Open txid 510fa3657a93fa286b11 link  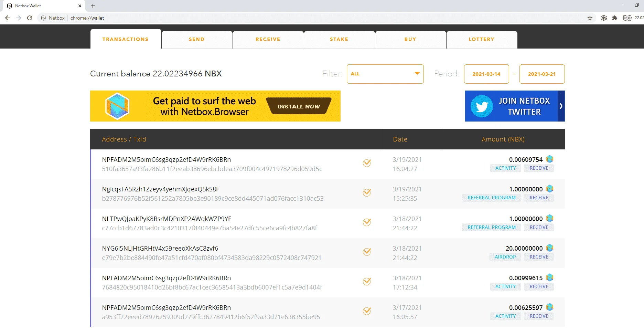click(212, 169)
